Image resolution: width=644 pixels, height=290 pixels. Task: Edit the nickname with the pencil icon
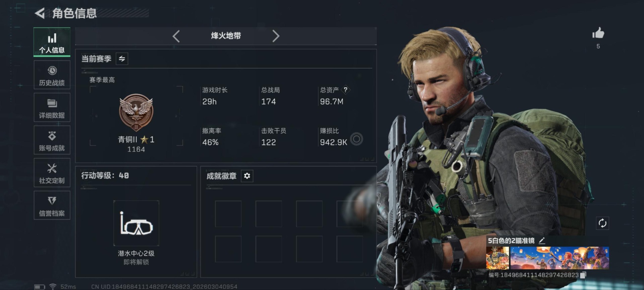pyautogui.click(x=542, y=241)
